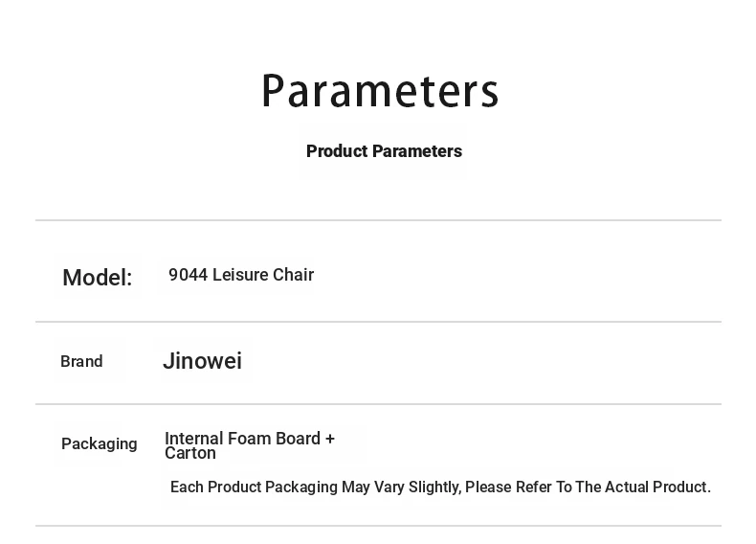Click the Jinowei brand name
Image resolution: width=756 pixels, height=544 pixels.
coord(202,361)
